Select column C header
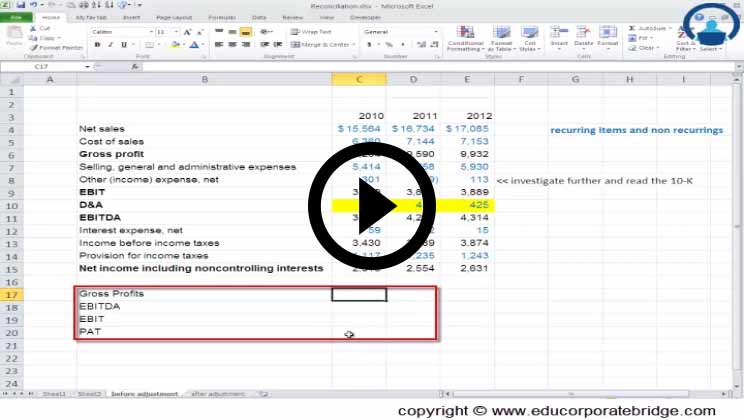Screen dimensions: 744x420 [x=359, y=79]
